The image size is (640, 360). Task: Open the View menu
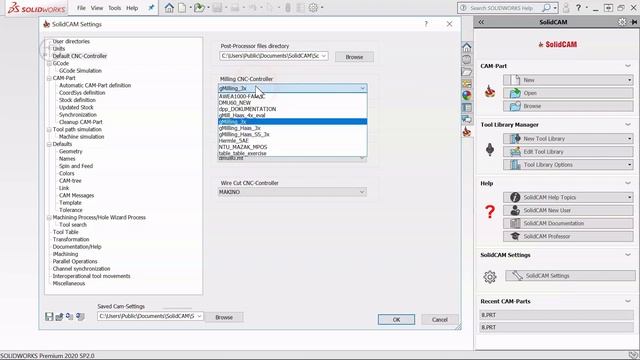[x=97, y=8]
